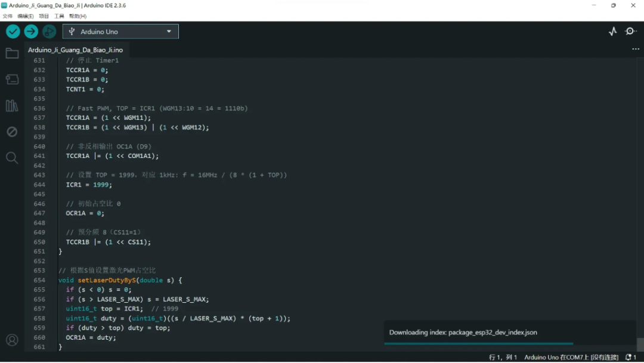Open the tab bar three-dot menu
644x363 pixels.
tap(635, 49)
